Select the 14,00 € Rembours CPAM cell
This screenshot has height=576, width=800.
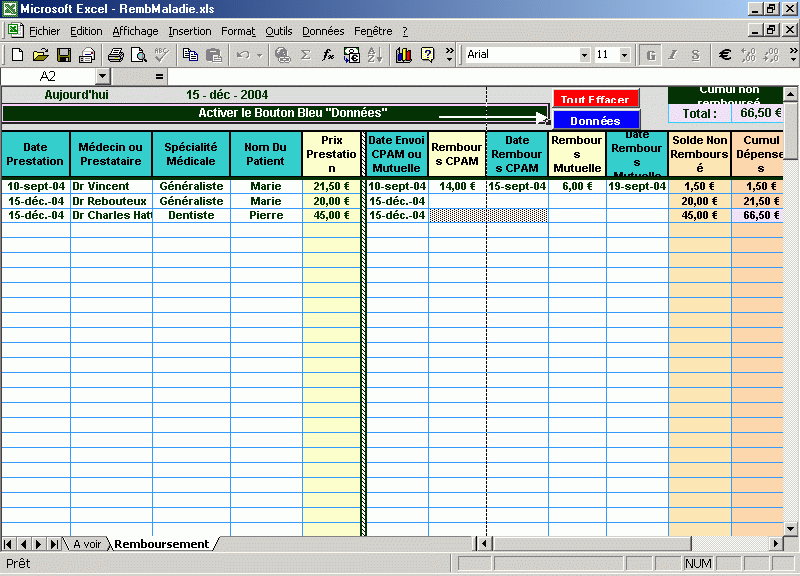point(457,186)
